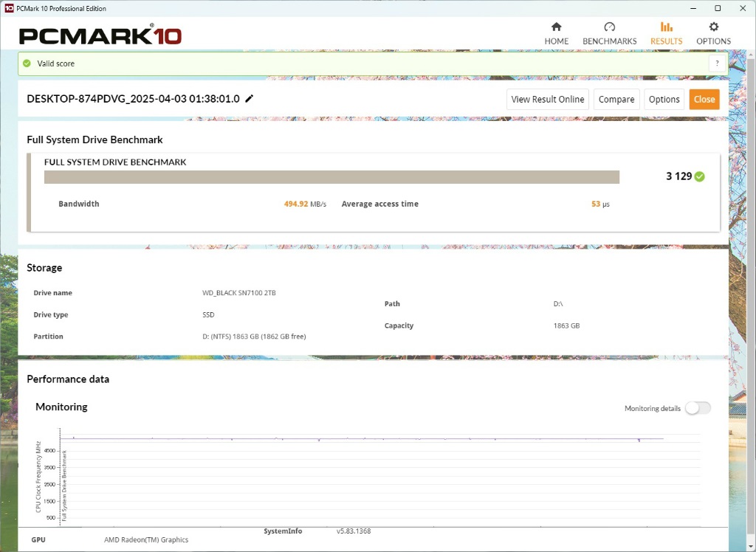Open the Benchmarks section
Screen dimensions: 756x552
(x=609, y=34)
